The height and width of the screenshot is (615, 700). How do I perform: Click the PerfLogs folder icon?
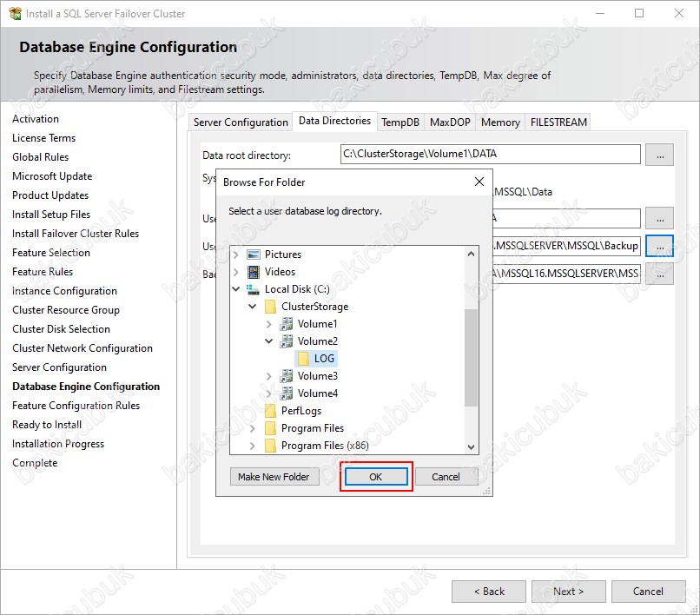pyautogui.click(x=270, y=411)
